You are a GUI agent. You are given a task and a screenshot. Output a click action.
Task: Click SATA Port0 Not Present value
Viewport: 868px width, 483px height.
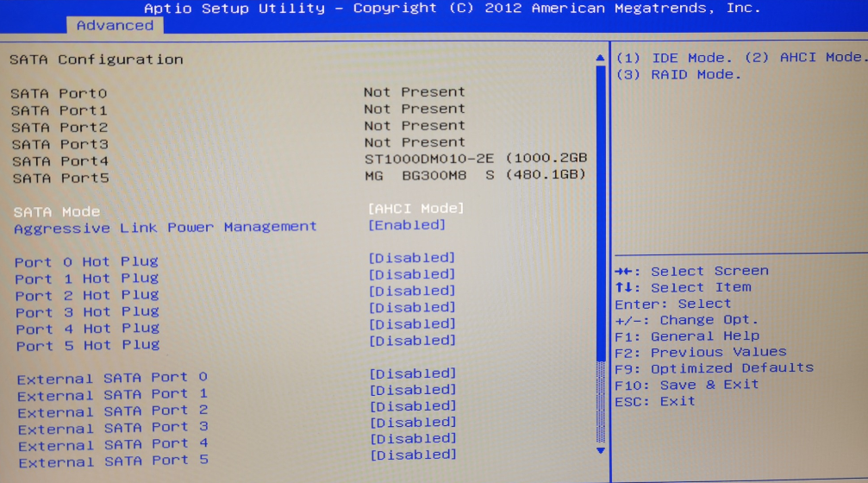[414, 92]
